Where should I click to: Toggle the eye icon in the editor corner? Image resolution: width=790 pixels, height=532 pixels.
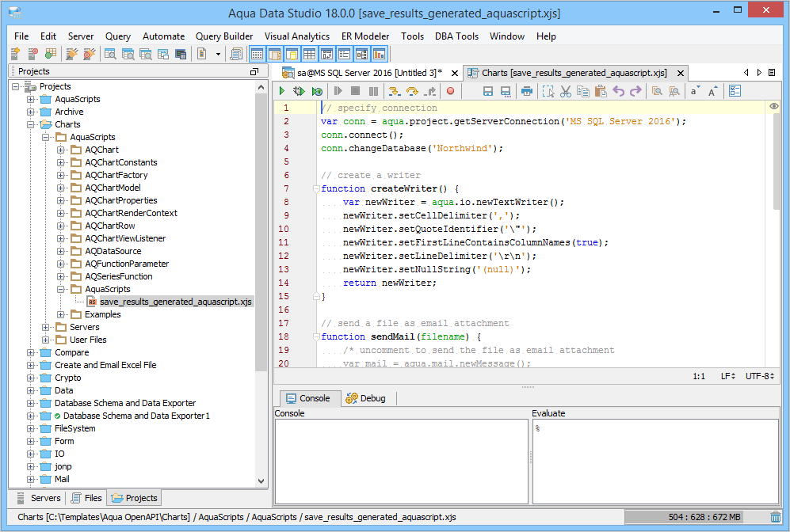773,106
